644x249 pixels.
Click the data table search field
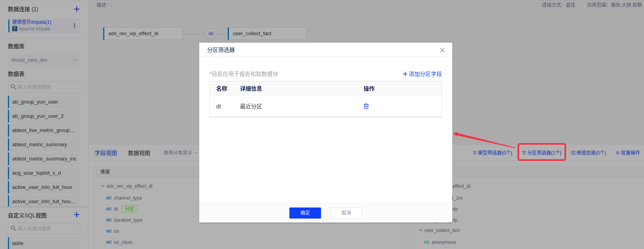[x=44, y=87]
